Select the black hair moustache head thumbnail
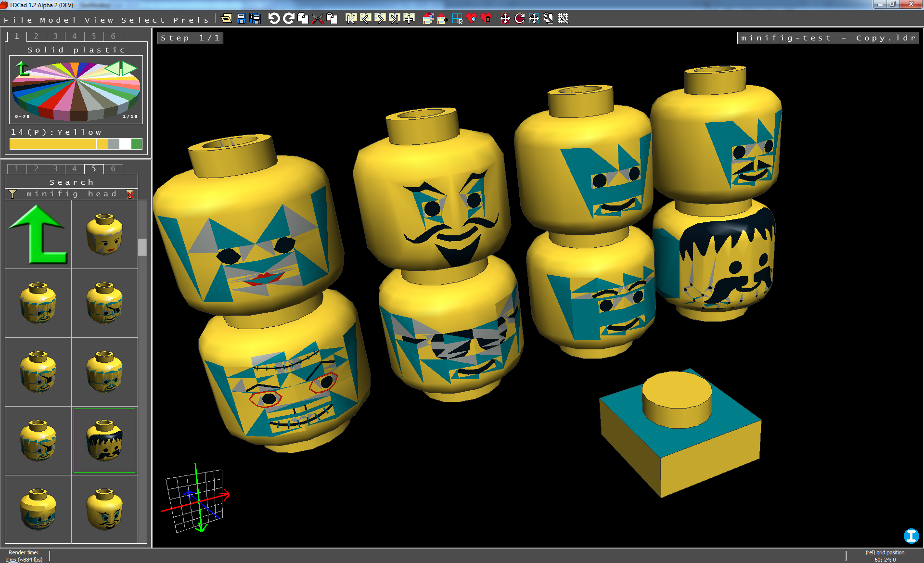The width and height of the screenshot is (924, 563). (x=104, y=440)
